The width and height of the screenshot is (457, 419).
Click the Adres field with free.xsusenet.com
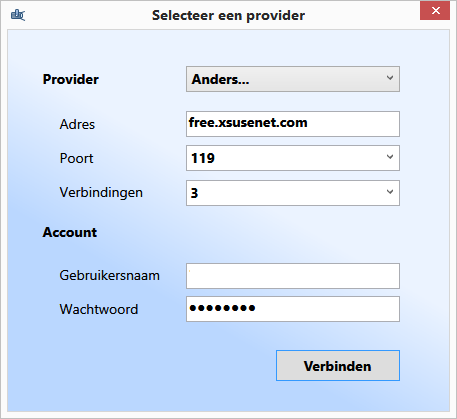(x=293, y=124)
